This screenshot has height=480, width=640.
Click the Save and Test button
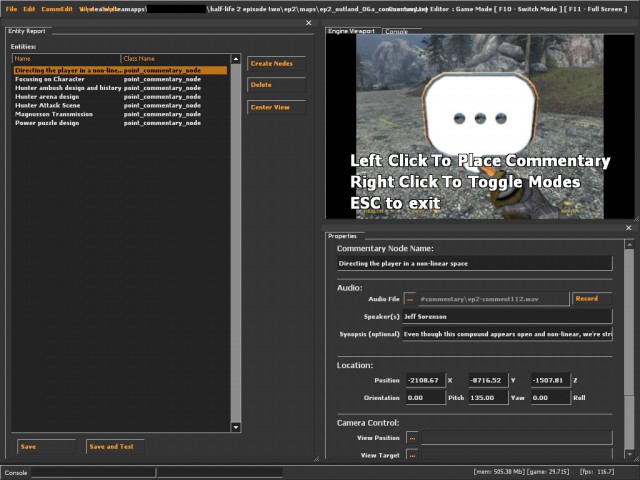click(x=115, y=447)
